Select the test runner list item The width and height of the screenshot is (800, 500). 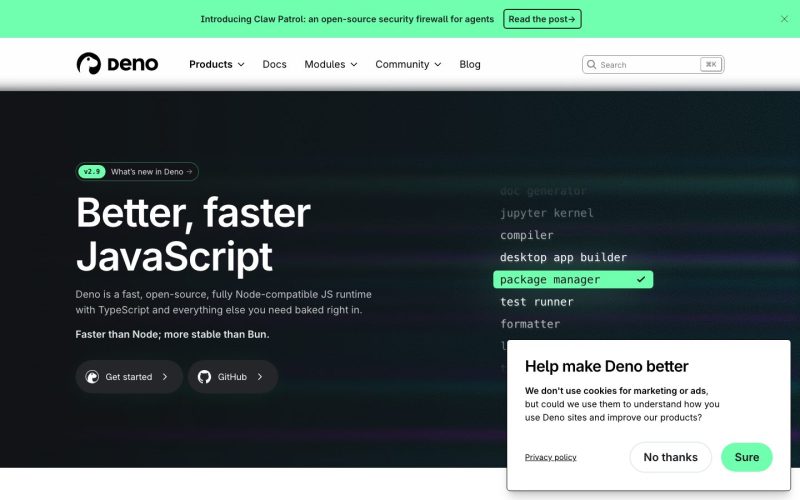[537, 302]
